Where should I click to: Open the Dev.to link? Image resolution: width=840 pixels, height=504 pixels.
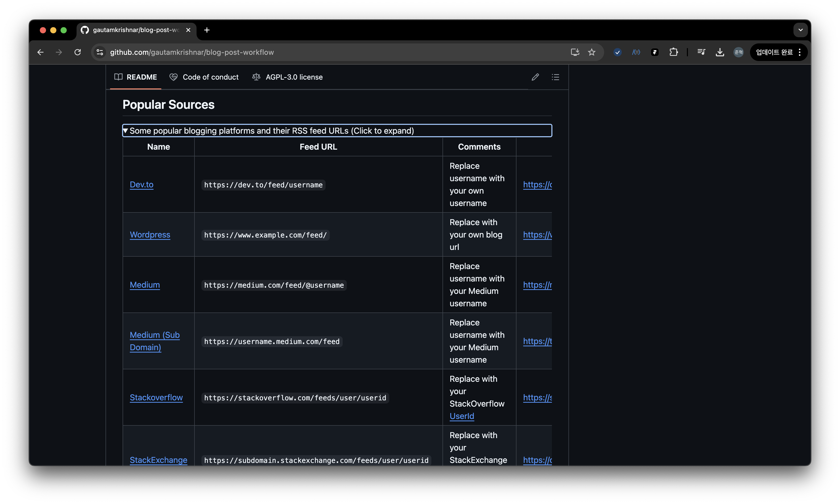[142, 185]
